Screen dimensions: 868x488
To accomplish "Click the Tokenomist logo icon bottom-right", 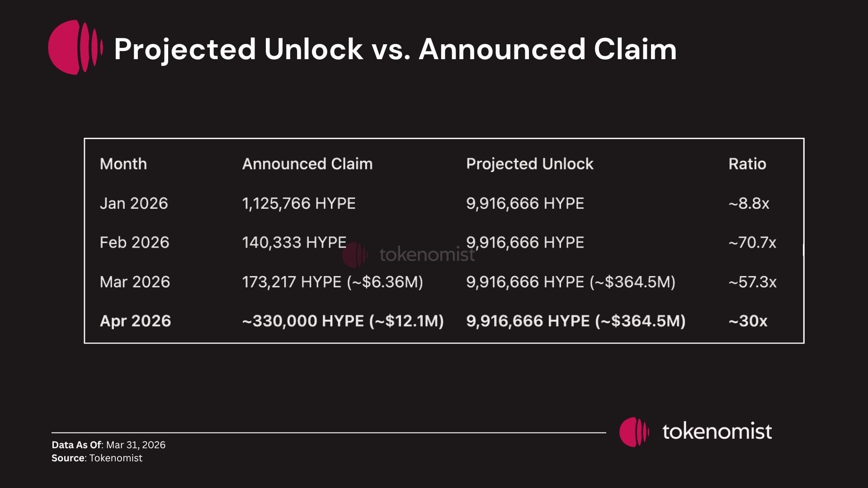I will tap(634, 432).
